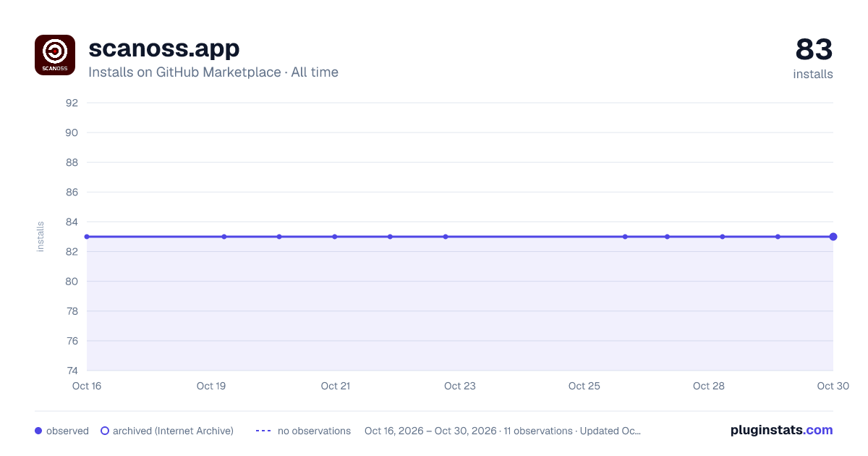Click the 88 y-axis value
This screenshot has height=456, width=868.
[x=72, y=162]
